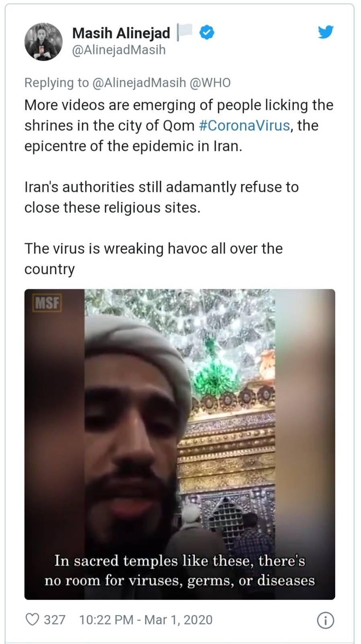This screenshot has height=644, width=361.
Task: Click the sentence about Iran's authorities refusing
Action: [161, 197]
